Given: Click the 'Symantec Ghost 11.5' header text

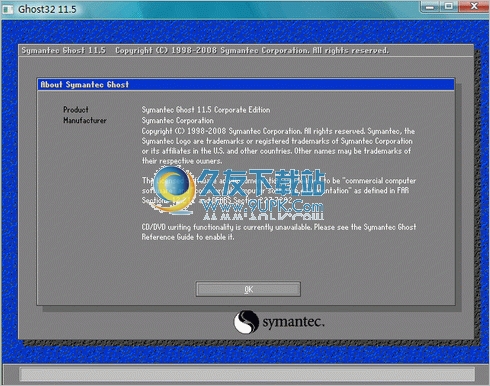Looking at the screenshot, I should 63,51.
